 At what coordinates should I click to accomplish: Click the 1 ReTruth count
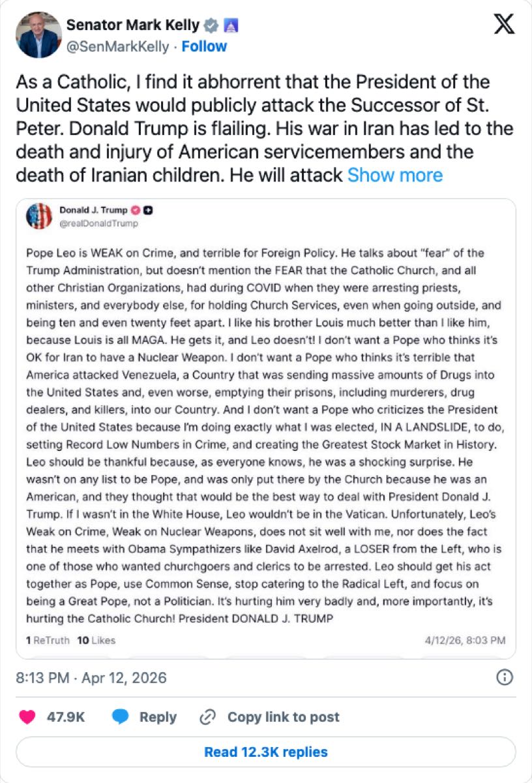coord(48,640)
